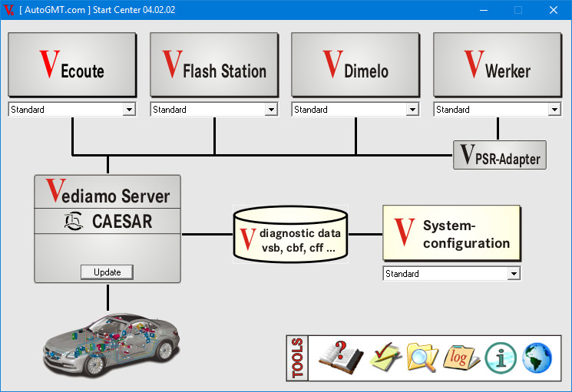Open System-configuration
This screenshot has width=572, height=392.
[x=451, y=233]
